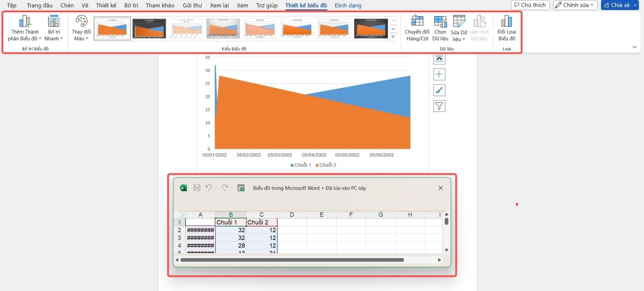Open the Vẽ tab
Viewport: 644px width, 291px height.
click(85, 5)
